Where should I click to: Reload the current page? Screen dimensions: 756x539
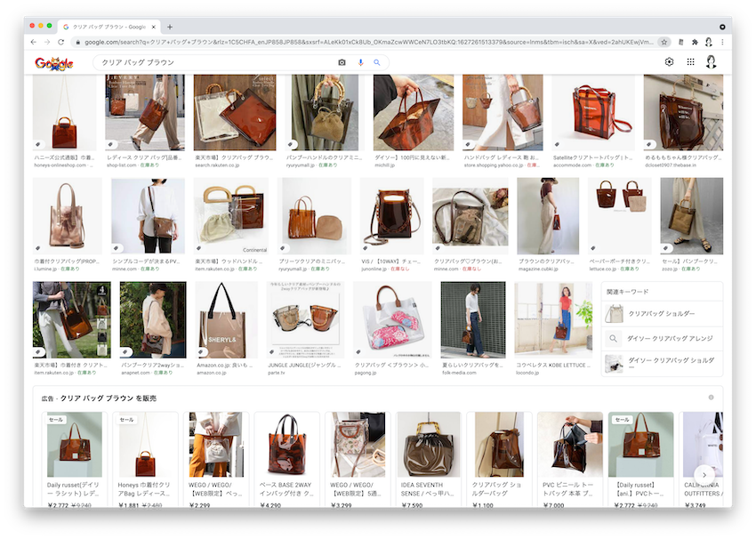tap(61, 42)
